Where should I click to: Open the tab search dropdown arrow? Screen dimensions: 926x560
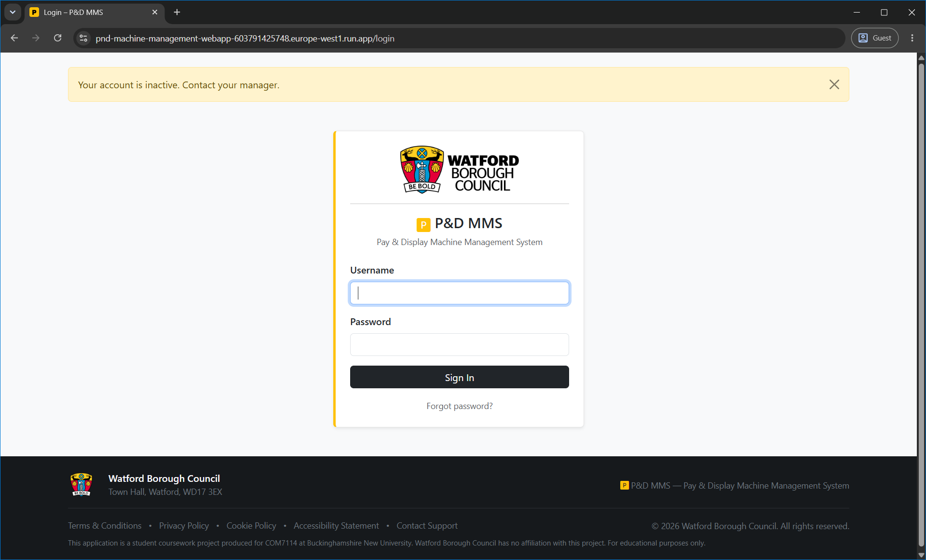[13, 12]
